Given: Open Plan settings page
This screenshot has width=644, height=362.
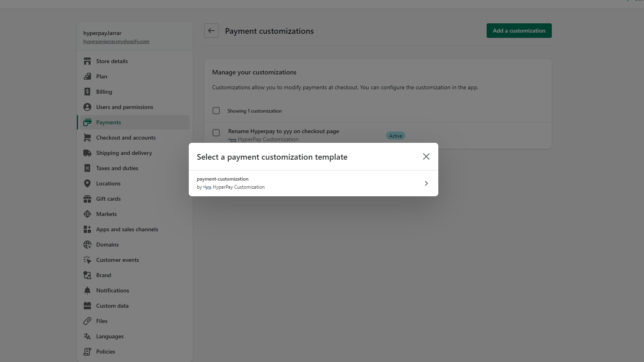Looking at the screenshot, I should pos(135,76).
